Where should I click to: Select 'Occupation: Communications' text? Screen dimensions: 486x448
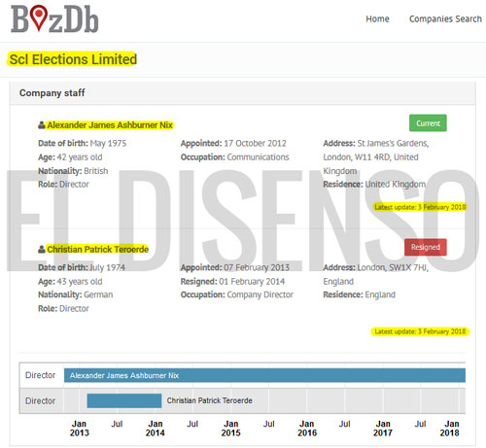point(234,157)
